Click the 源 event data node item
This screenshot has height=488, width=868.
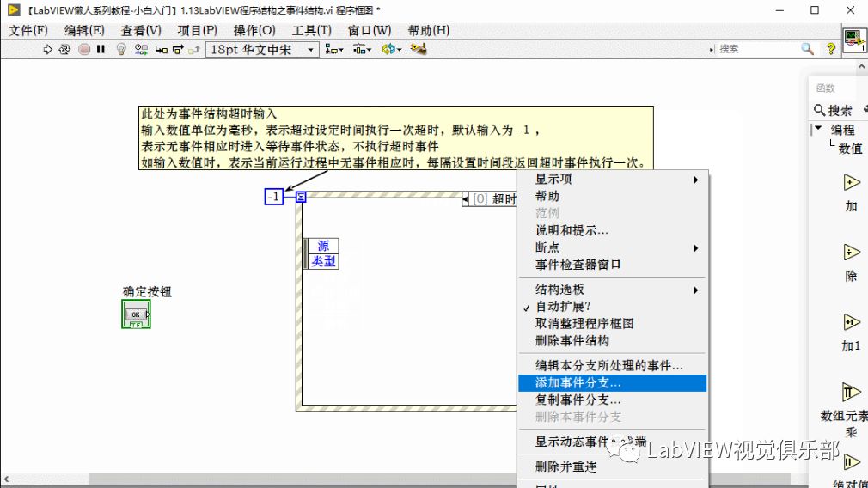[323, 246]
